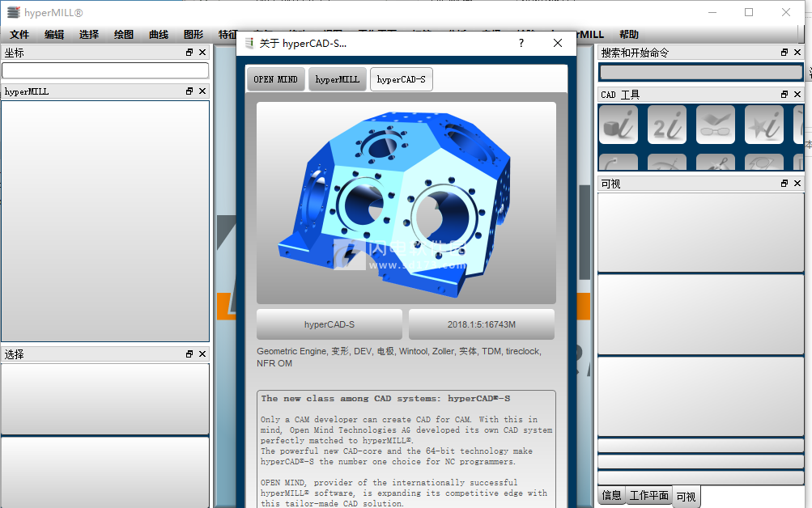Switch to the 信息 bottom tab
Viewport: 812px width, 508px height.
pyautogui.click(x=611, y=496)
